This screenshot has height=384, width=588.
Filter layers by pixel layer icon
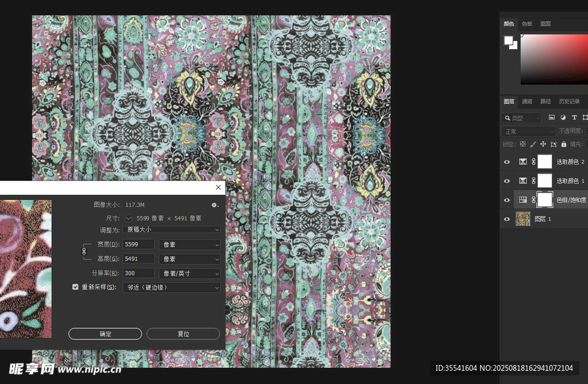pyautogui.click(x=552, y=117)
